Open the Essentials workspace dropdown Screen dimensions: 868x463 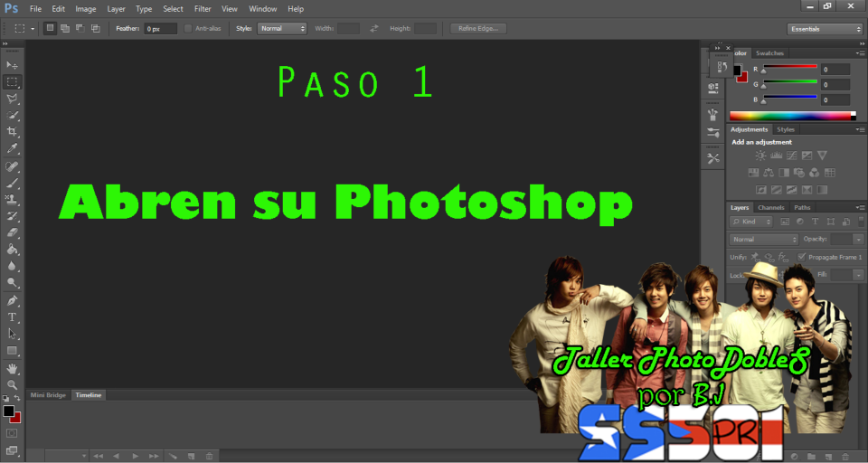point(825,29)
